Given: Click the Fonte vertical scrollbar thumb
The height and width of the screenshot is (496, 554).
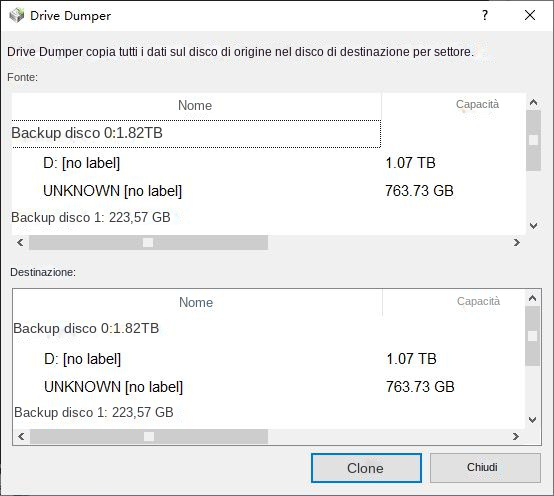Looking at the screenshot, I should click(534, 140).
